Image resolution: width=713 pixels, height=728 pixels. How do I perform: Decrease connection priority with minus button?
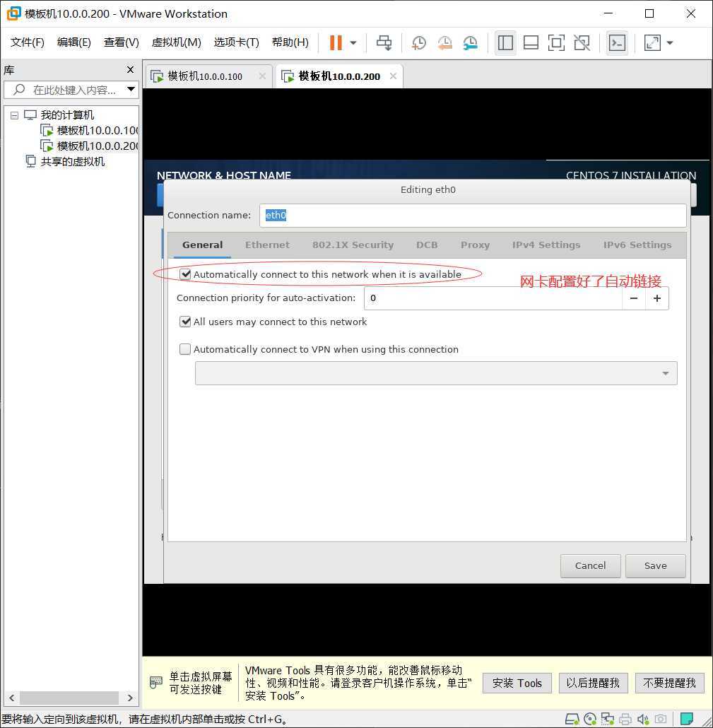tap(634, 298)
